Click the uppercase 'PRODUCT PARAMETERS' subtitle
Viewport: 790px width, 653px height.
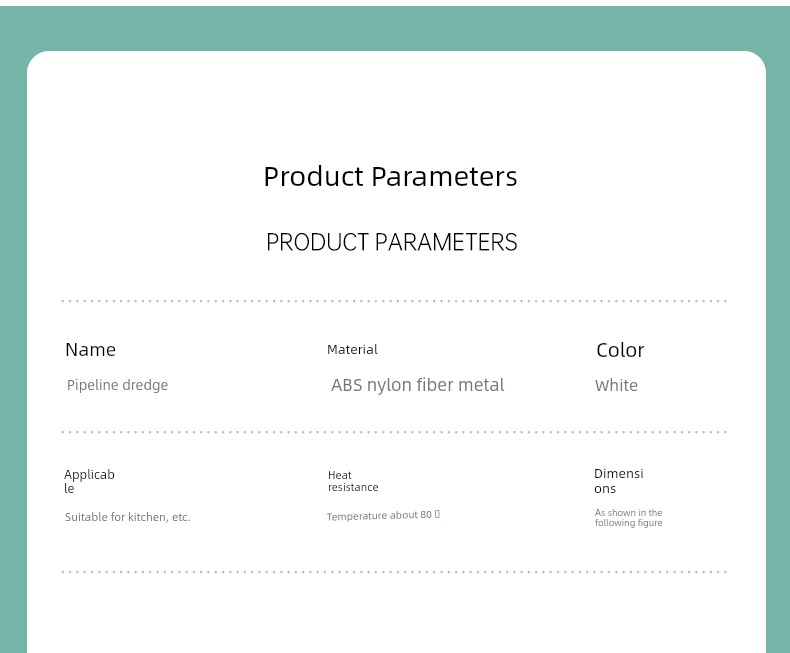pos(391,243)
